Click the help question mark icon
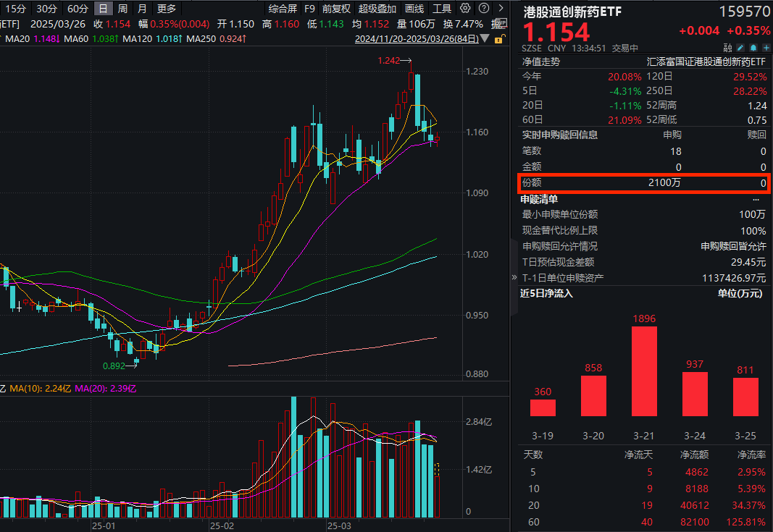 click(x=482, y=9)
